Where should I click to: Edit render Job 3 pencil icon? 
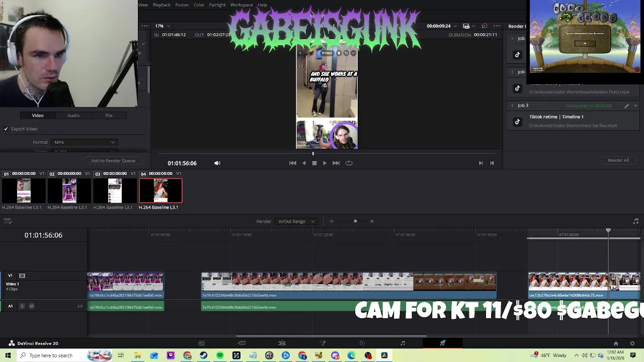coord(627,106)
